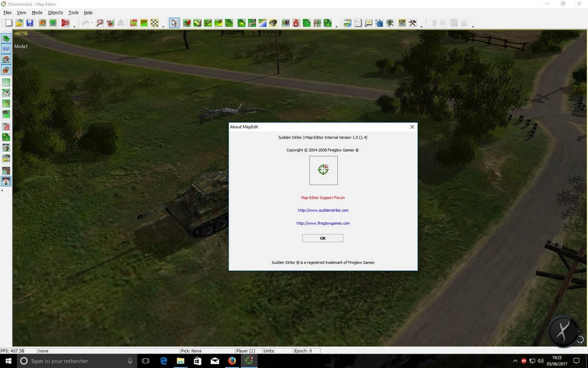Toggle the green terrain layer button in sidebar
The image size is (588, 368).
tap(6, 39)
